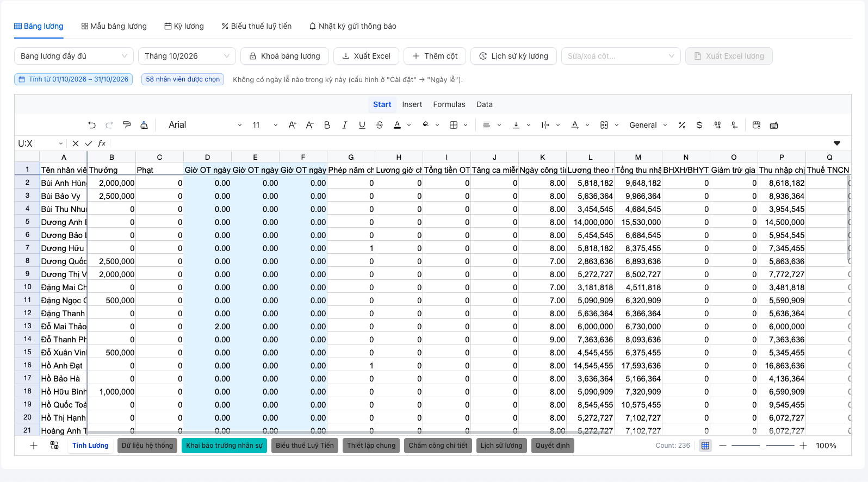Viewport: 868px width, 482px height.
Task: Click the horizontal align icon
Action: [x=487, y=125]
